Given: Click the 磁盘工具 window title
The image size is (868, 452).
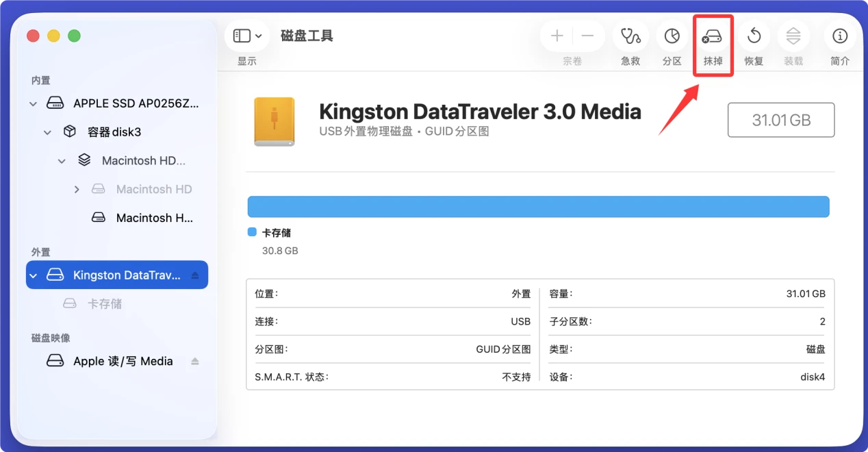Looking at the screenshot, I should 307,36.
